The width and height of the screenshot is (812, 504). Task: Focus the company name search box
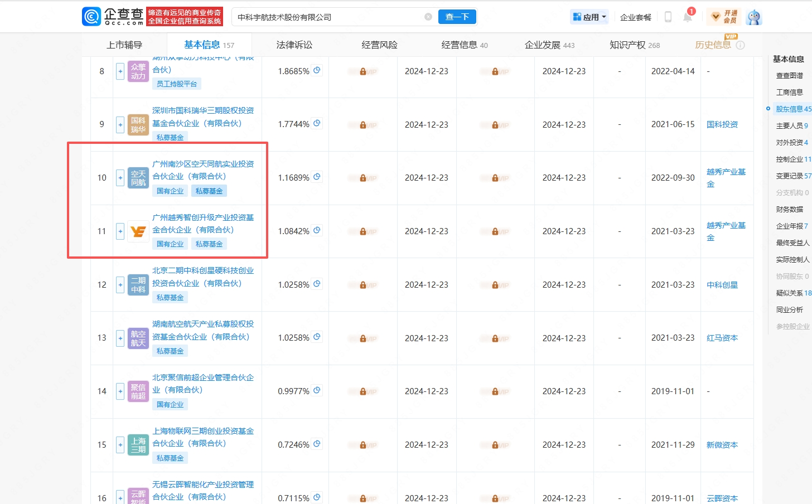329,17
